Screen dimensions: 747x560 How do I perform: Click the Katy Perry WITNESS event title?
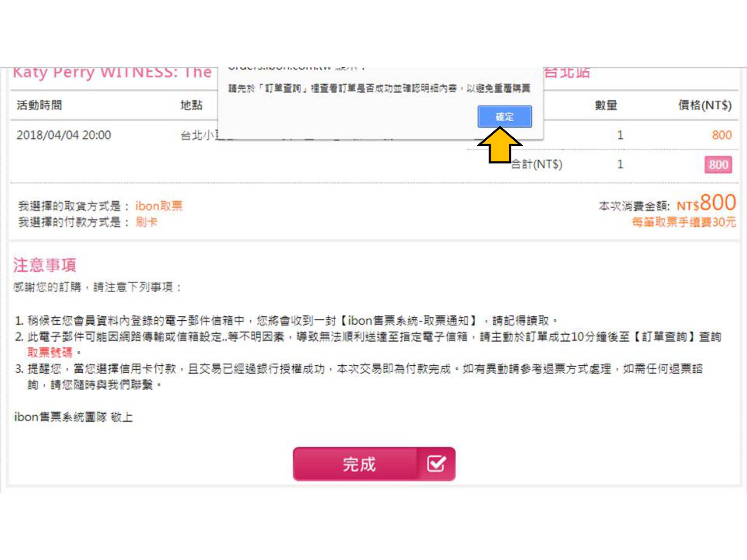[x=113, y=73]
